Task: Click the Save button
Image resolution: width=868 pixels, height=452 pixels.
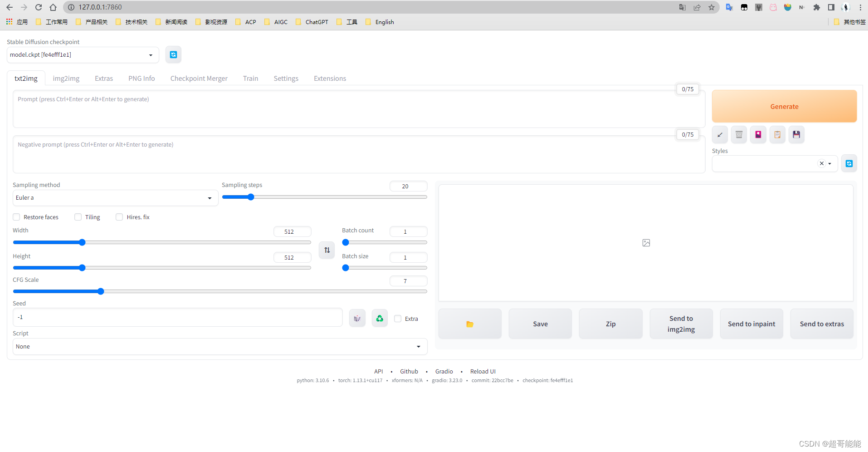Action: coord(540,324)
